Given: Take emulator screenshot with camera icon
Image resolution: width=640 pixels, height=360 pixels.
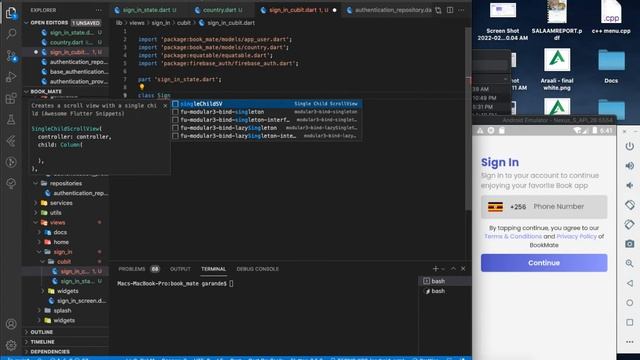Looking at the screenshot, I should (x=629, y=244).
